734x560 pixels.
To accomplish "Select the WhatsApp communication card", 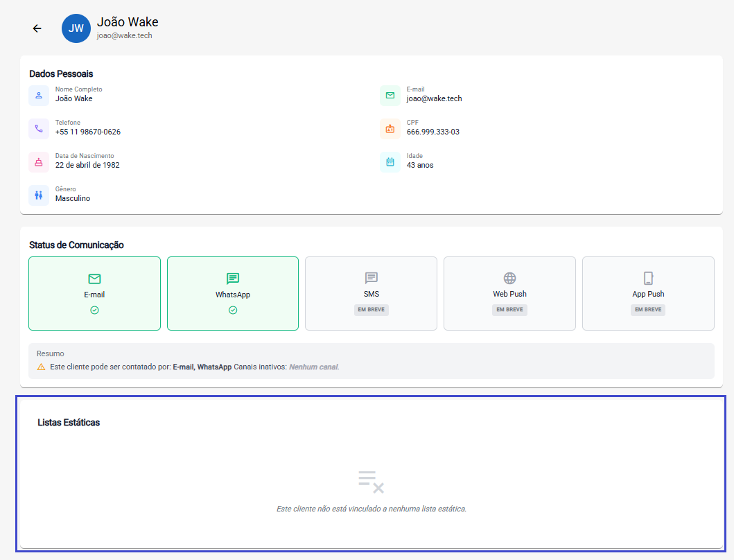I will (233, 293).
